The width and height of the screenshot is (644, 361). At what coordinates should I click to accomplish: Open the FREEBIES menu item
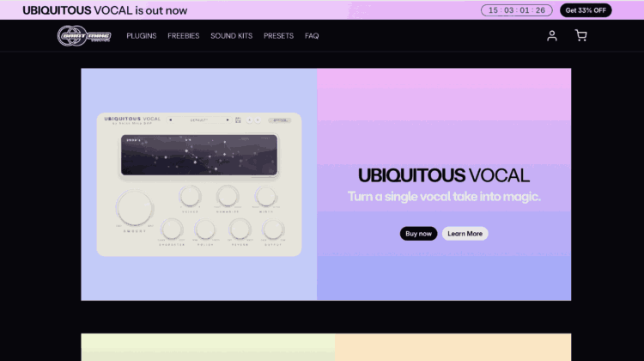tap(184, 36)
